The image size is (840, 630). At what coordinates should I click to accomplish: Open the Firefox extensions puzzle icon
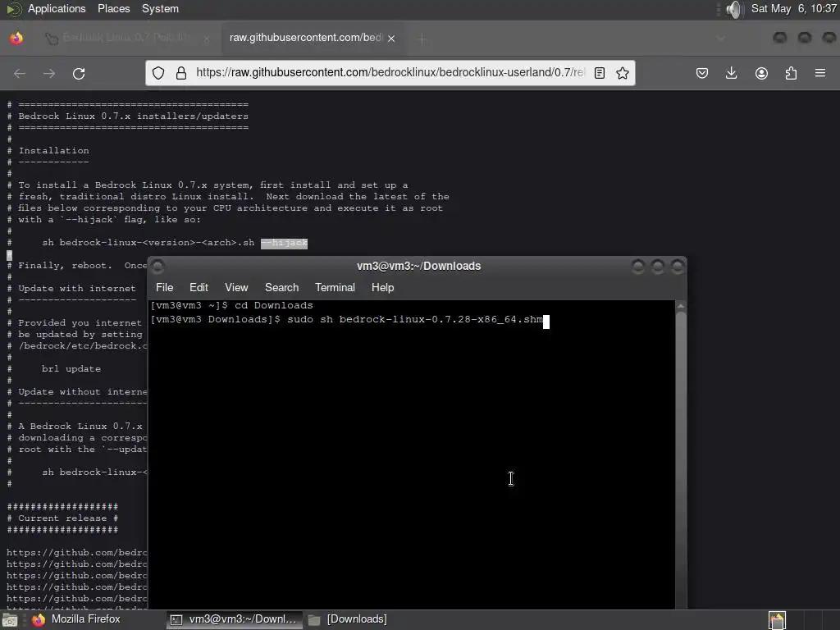[x=791, y=73]
